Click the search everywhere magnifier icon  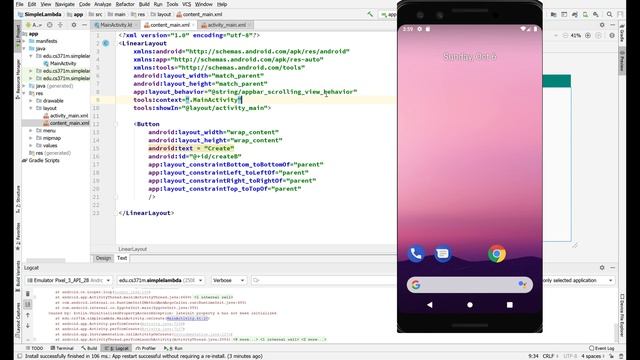[609, 14]
